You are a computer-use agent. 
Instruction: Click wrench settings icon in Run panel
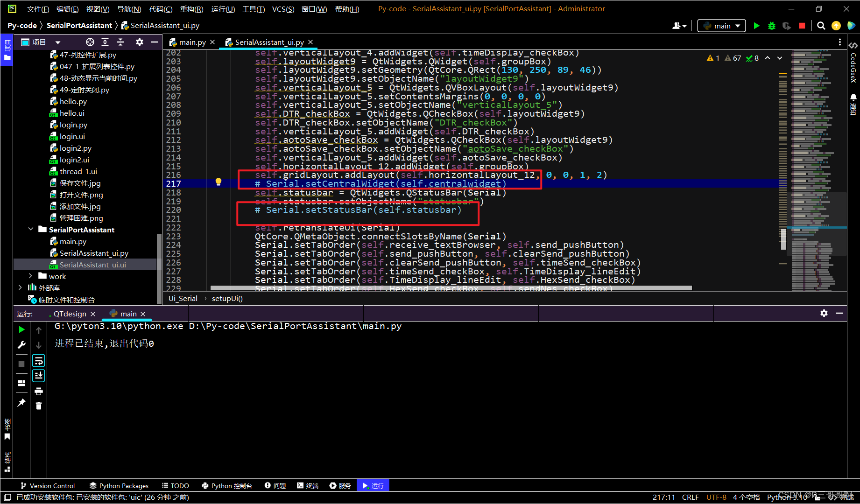[21, 345]
